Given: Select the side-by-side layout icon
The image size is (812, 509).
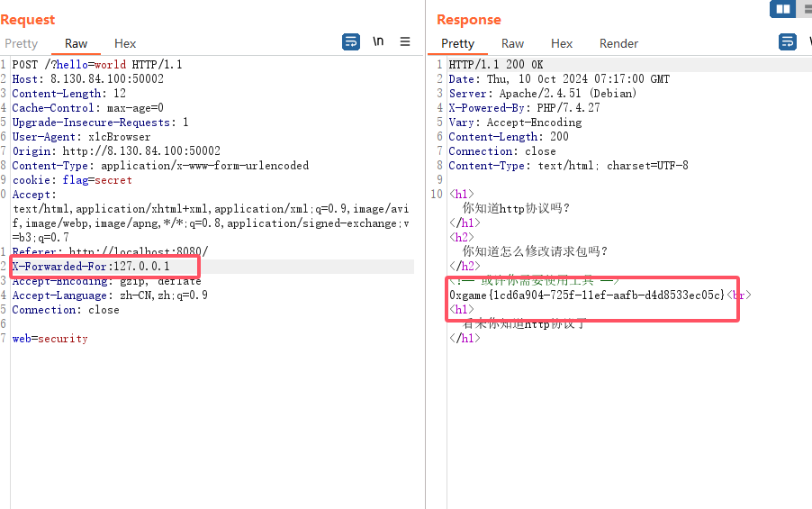Looking at the screenshot, I should click(782, 9).
